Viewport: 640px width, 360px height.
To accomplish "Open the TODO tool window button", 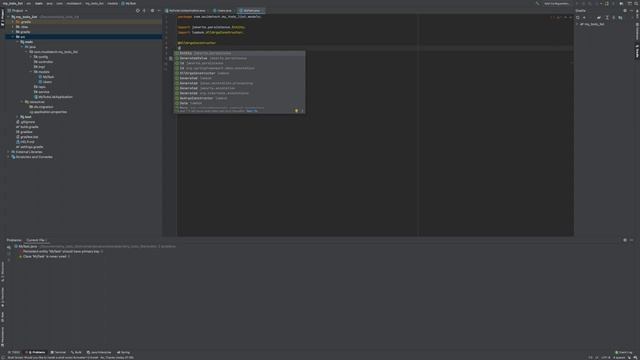I will click(14, 352).
